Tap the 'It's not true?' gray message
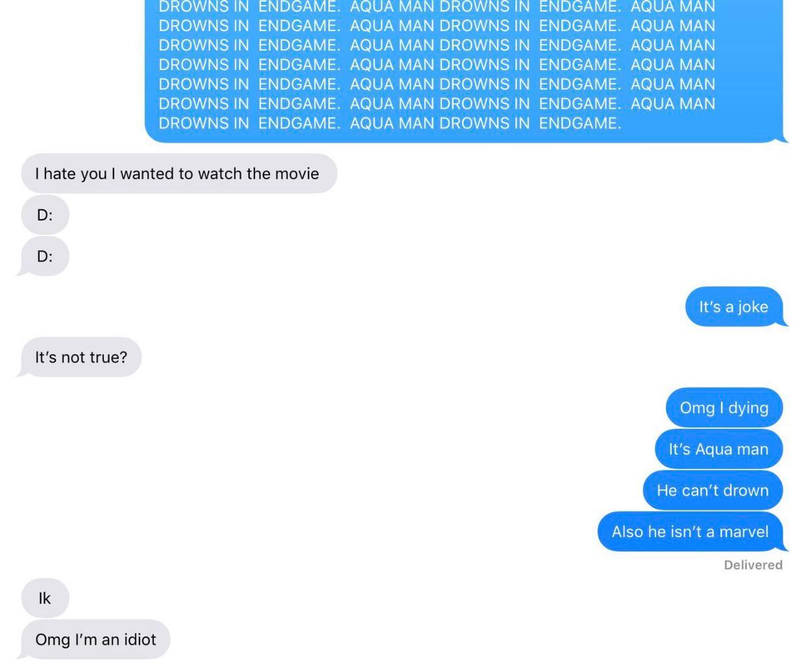 (x=79, y=357)
